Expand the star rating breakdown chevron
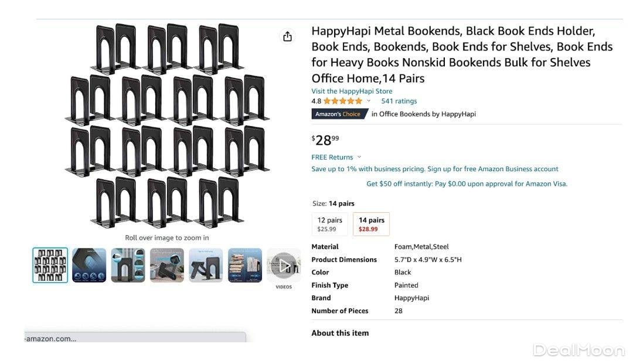 369,101
